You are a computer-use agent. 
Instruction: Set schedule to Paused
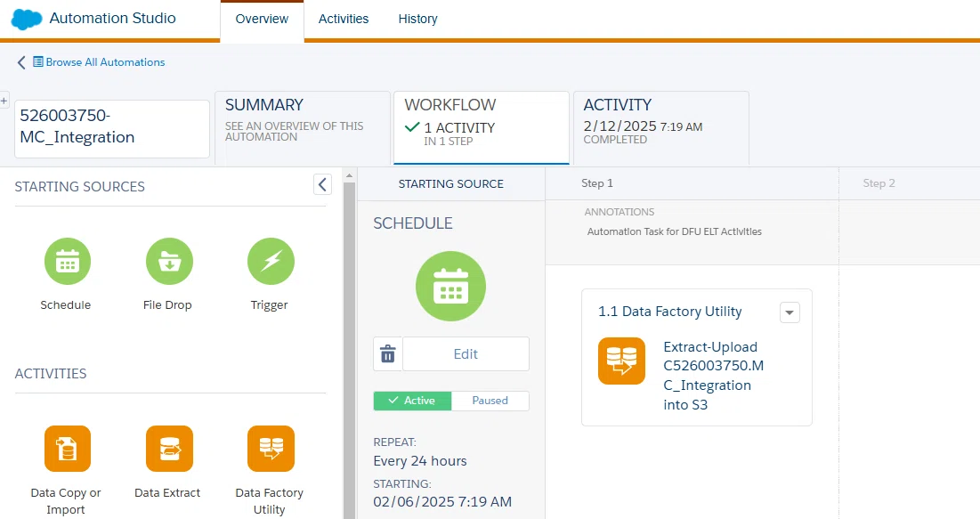tap(490, 401)
